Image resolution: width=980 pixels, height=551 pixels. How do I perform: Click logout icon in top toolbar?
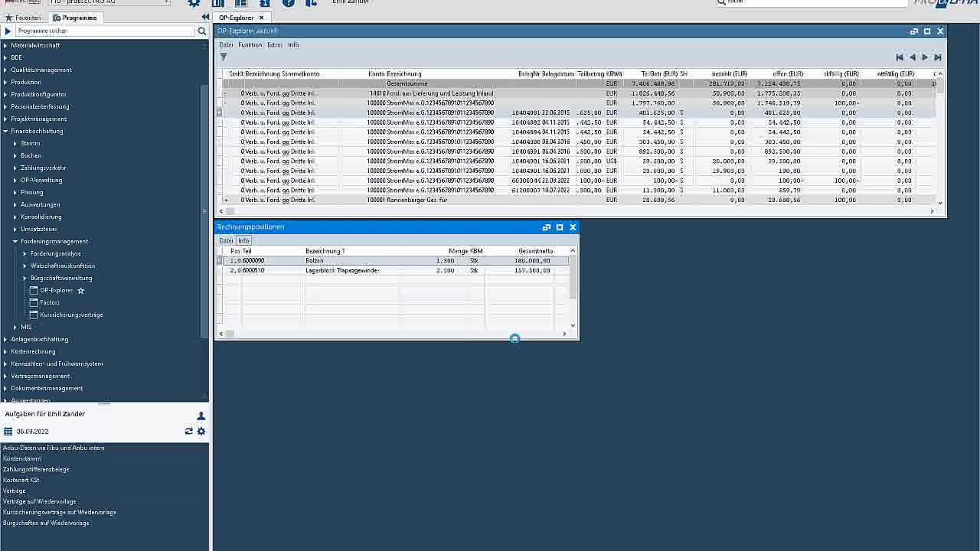pos(311,3)
